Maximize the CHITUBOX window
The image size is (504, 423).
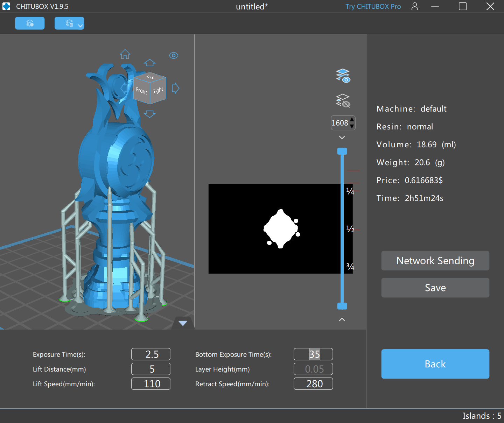coord(463,6)
